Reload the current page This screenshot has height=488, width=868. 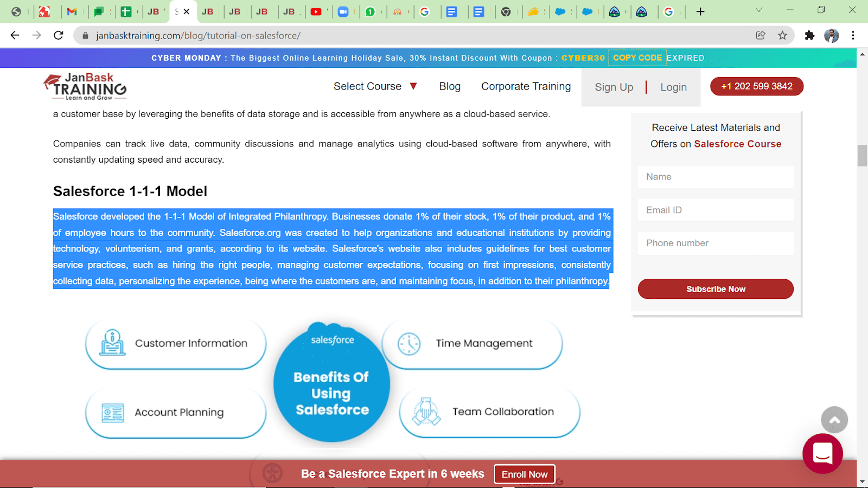59,35
